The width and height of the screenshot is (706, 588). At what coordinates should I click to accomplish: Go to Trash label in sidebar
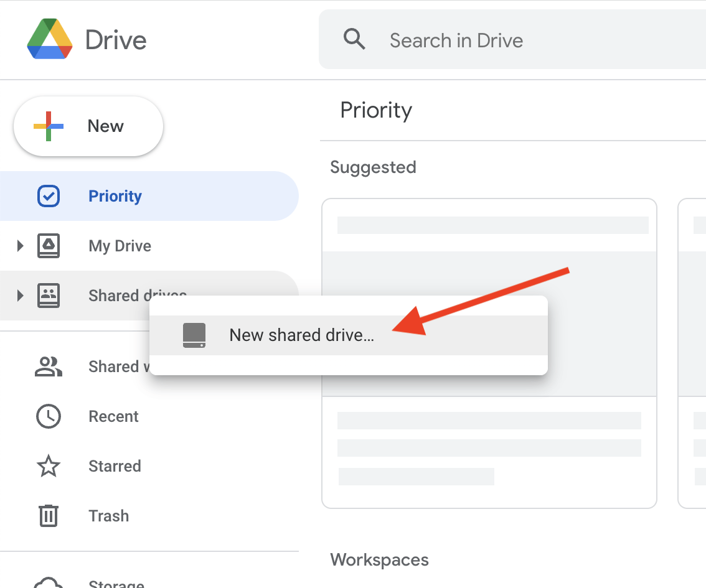pyautogui.click(x=108, y=516)
